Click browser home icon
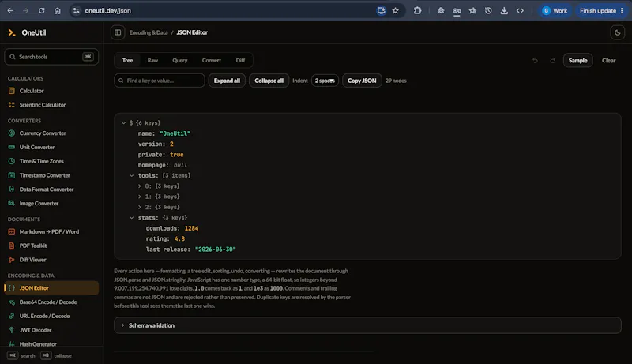Screen dimensions: 632x364 point(57,11)
